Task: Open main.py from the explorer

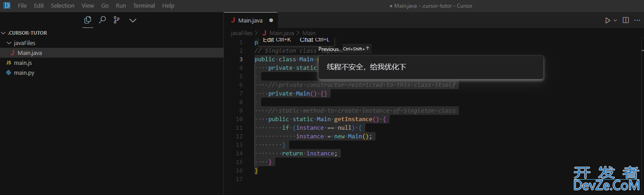Action: point(112,73)
